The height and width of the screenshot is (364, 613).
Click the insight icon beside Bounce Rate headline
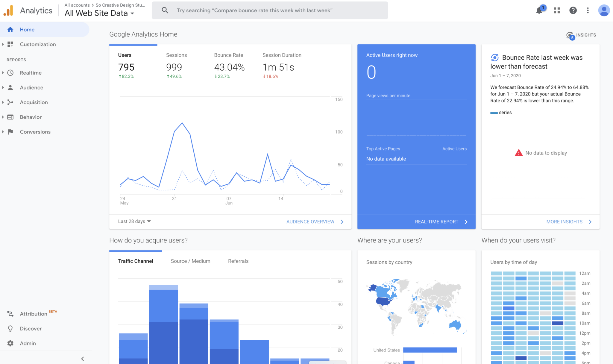495,57
